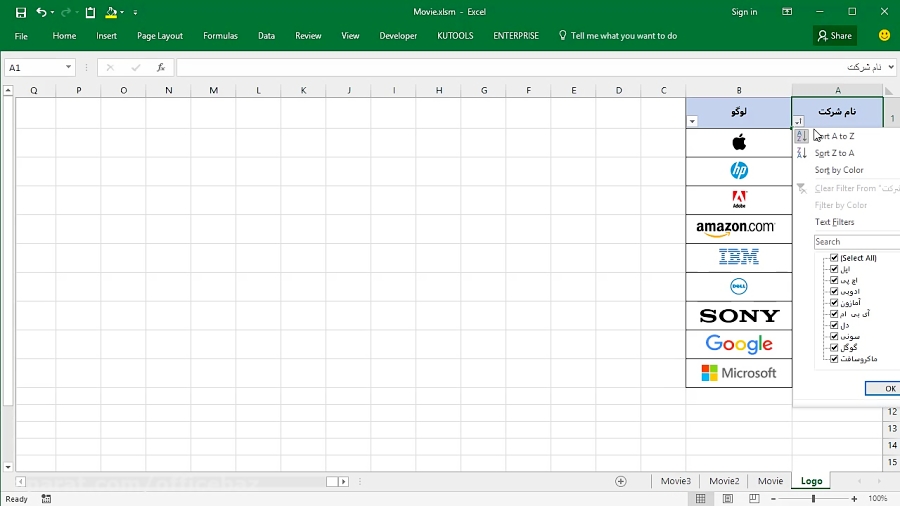Open the Data tab
The height and width of the screenshot is (506, 900).
(266, 36)
